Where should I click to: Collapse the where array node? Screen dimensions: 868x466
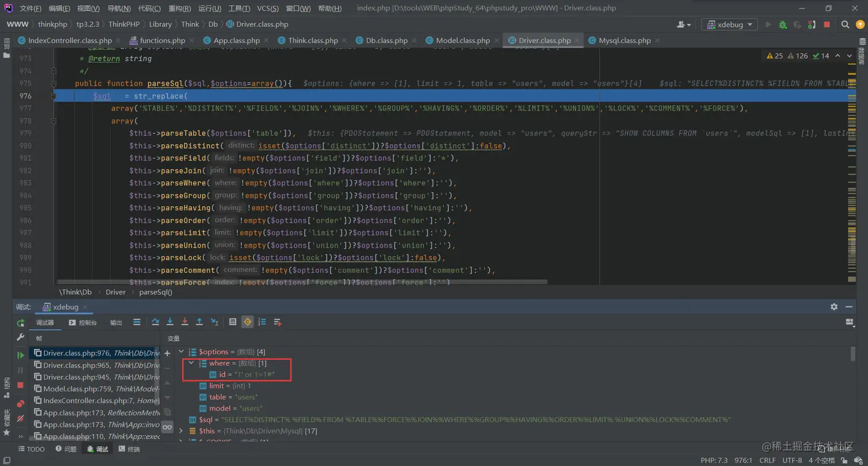(191, 363)
